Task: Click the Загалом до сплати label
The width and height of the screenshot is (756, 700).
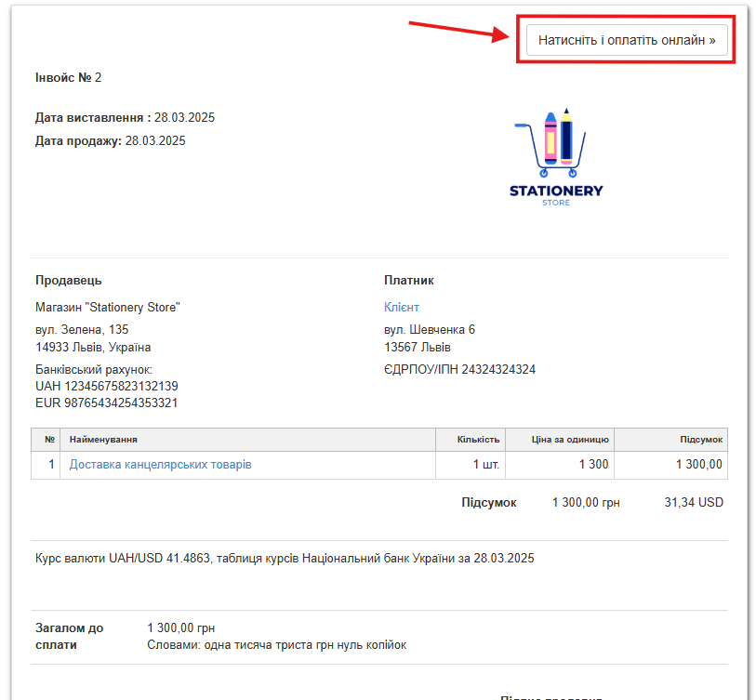Action: click(69, 636)
